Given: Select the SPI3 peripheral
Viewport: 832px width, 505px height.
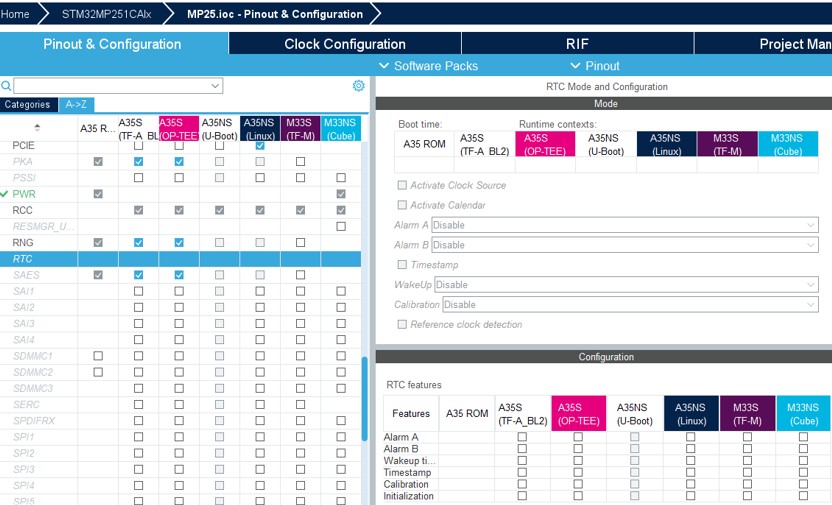Looking at the screenshot, I should (x=24, y=469).
